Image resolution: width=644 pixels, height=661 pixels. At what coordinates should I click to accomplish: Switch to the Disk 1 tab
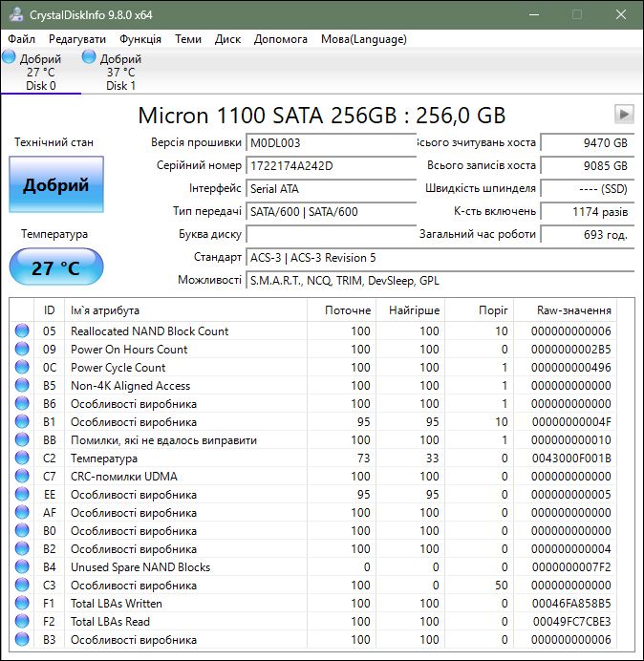coord(120,72)
